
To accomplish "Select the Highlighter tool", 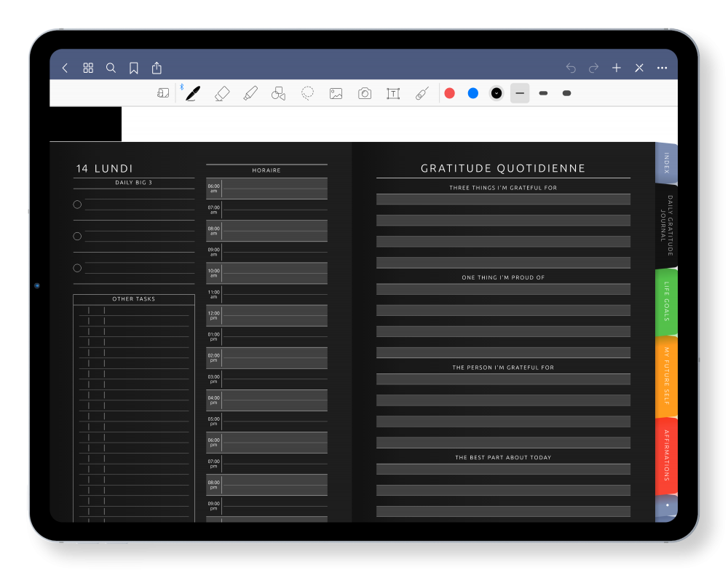I will tap(250, 93).
